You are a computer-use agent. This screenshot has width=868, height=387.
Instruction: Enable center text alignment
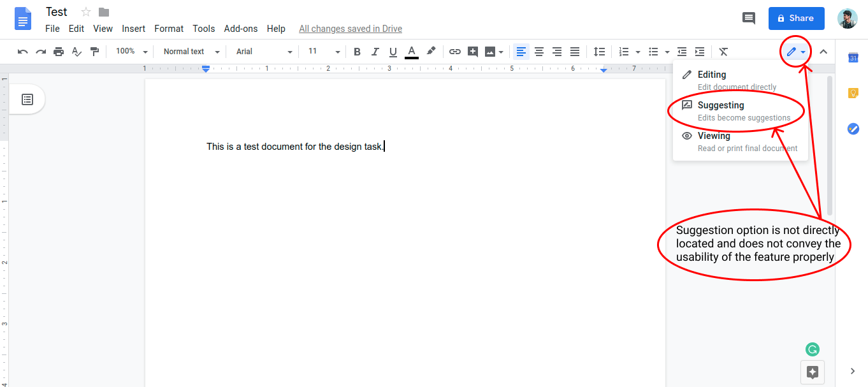click(539, 52)
